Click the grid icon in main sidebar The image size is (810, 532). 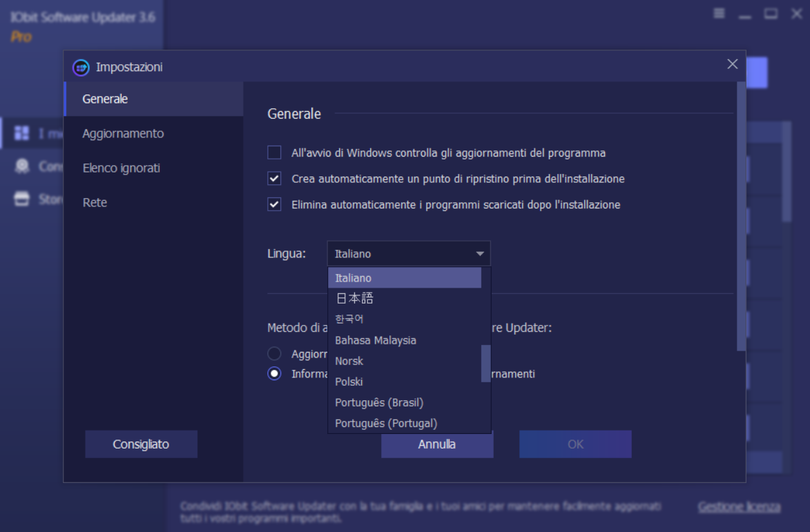21,133
